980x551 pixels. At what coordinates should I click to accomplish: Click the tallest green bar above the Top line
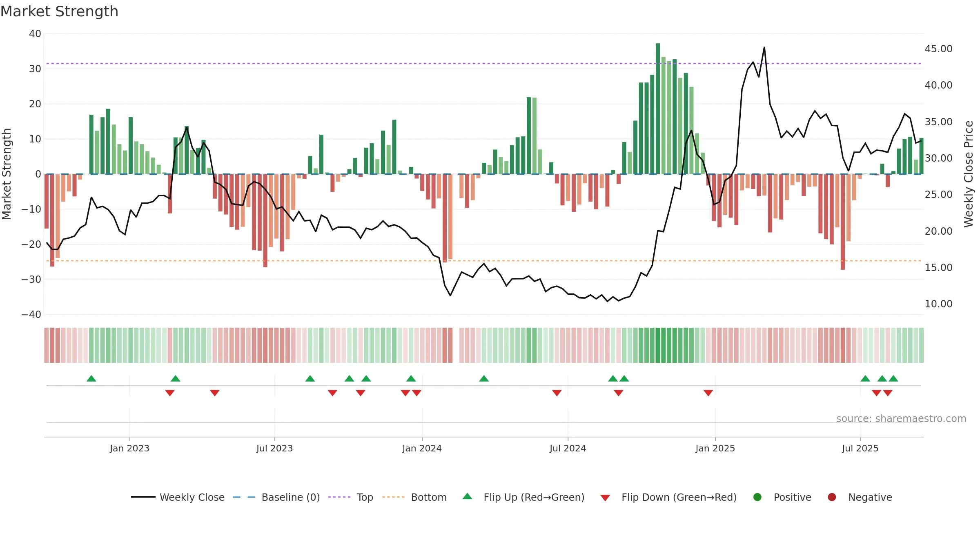(658, 108)
